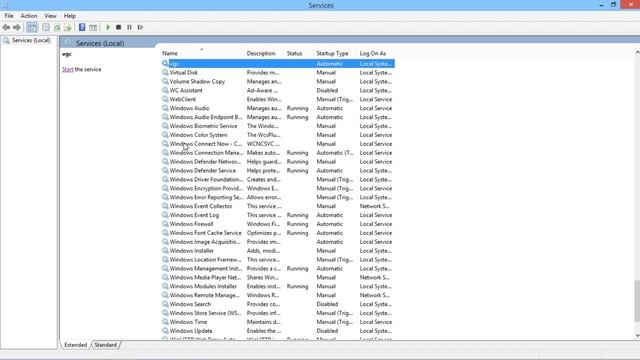Click the gear icon beside WC Assistant
Screen dimensions: 640x360
coord(165,90)
